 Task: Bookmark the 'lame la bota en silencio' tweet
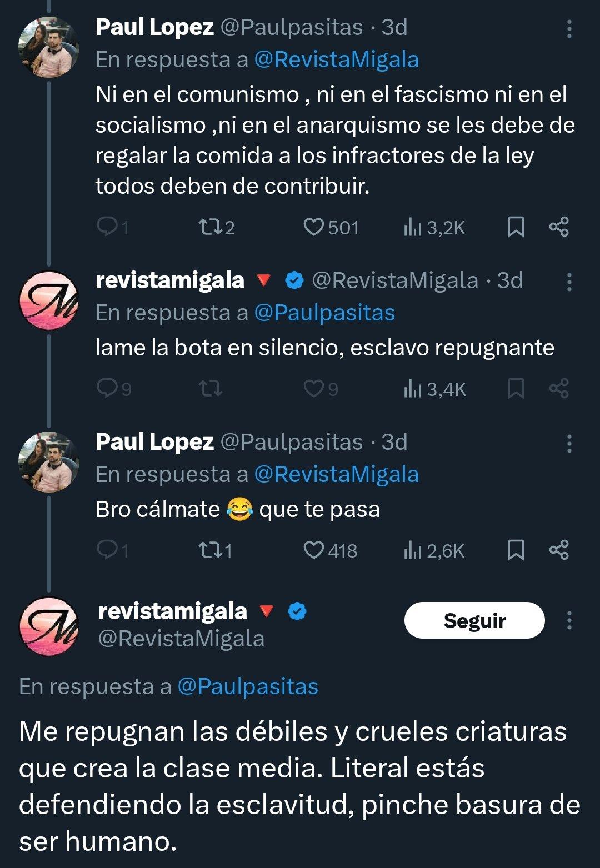point(516,389)
